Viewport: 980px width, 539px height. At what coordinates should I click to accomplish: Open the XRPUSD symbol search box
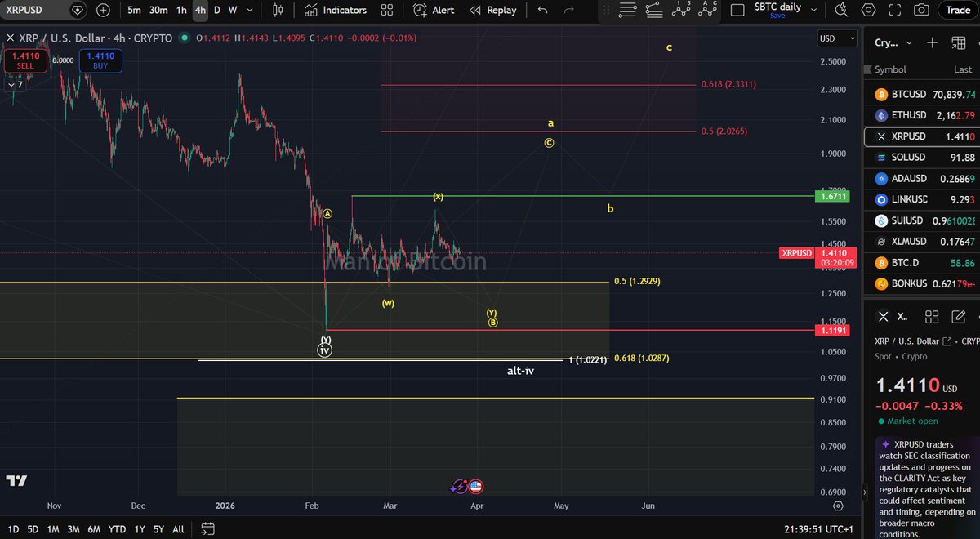click(44, 11)
